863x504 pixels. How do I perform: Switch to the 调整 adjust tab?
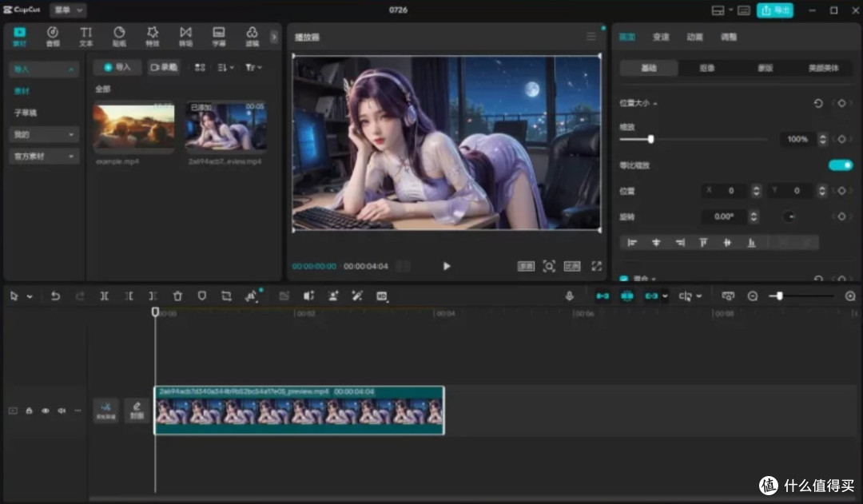pos(729,37)
